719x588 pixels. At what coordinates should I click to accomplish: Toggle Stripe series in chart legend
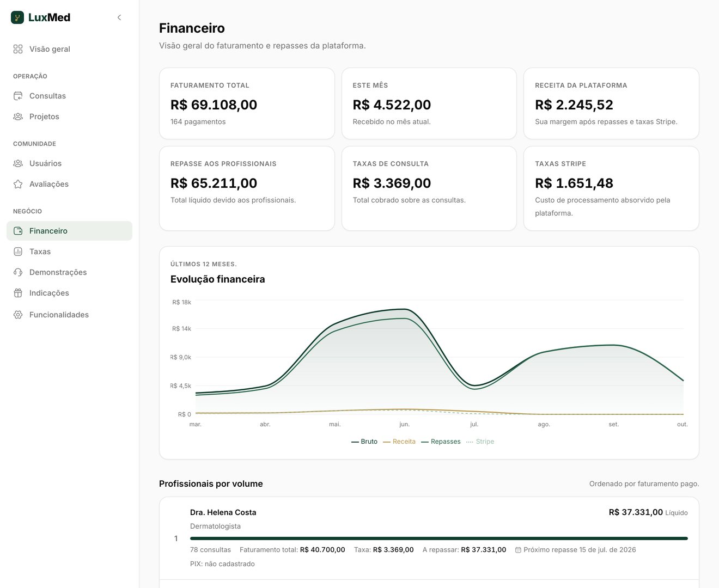coord(480,442)
